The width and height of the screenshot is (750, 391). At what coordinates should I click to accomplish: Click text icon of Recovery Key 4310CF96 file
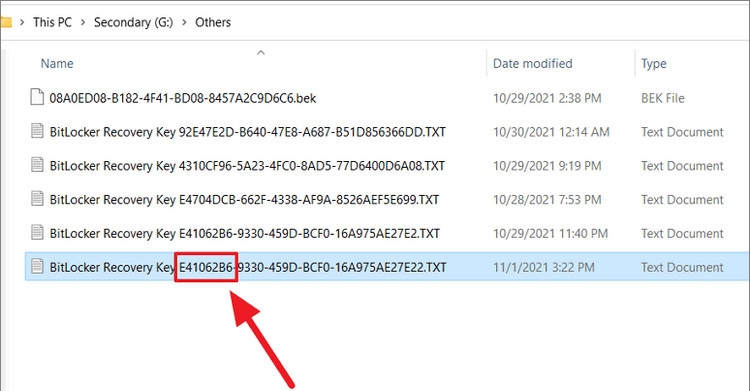pyautogui.click(x=37, y=165)
